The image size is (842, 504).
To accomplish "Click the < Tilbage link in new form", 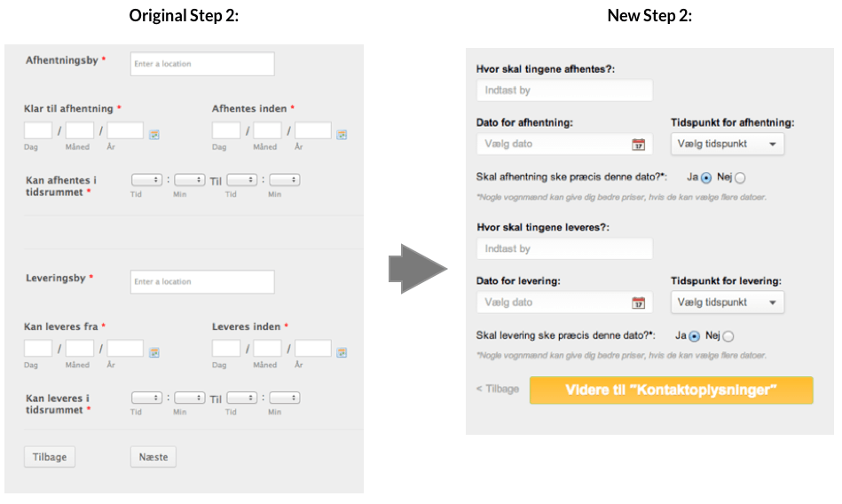I will click(497, 389).
